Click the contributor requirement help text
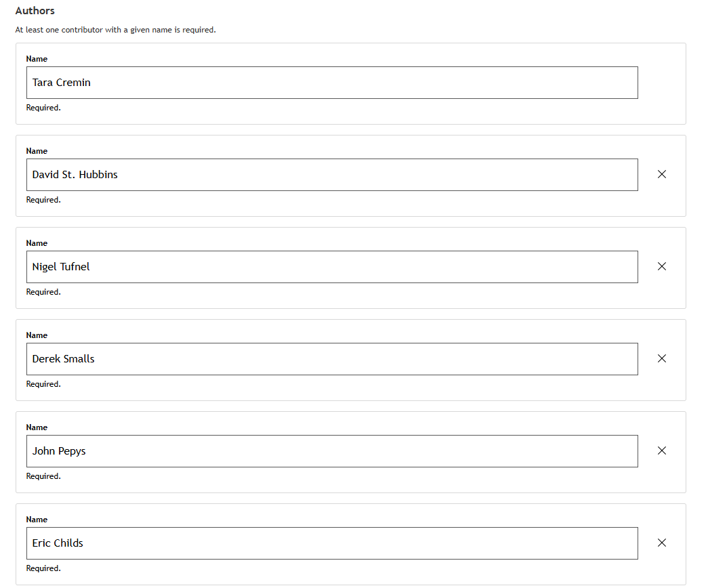 115,30
